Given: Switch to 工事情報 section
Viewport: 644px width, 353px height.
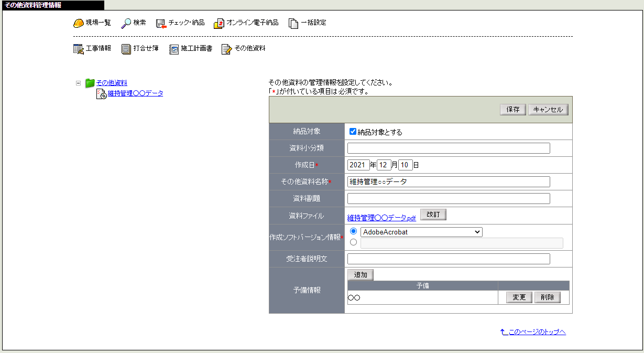Looking at the screenshot, I should [x=99, y=48].
